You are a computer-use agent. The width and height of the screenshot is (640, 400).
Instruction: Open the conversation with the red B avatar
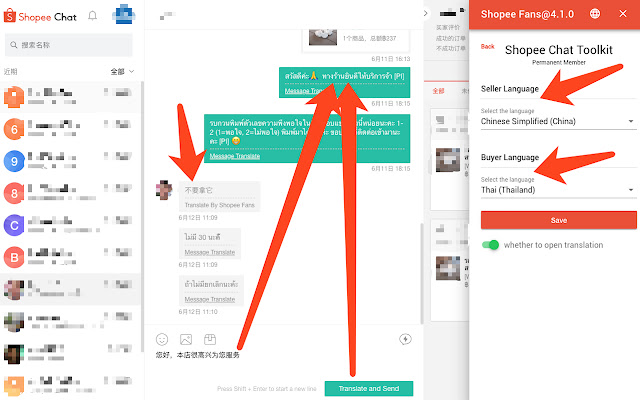point(70,257)
